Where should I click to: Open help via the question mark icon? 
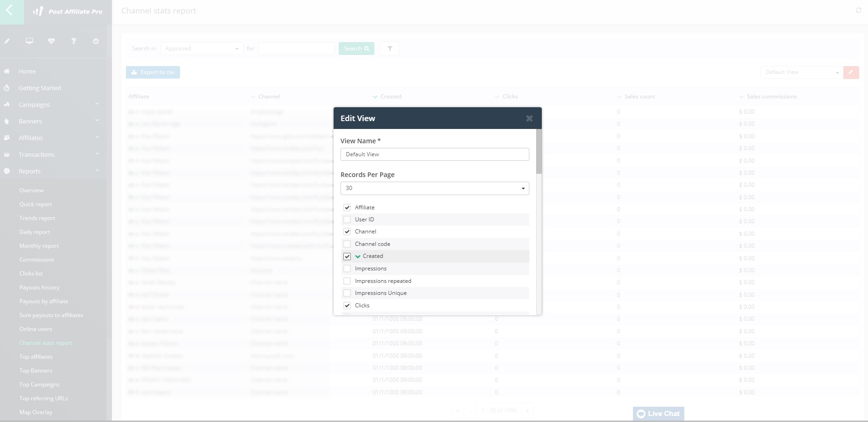point(74,41)
